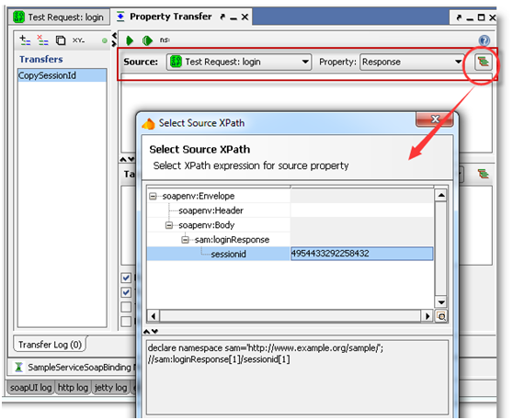Run all property transfers
Screen dimensions: 513x420
point(147,40)
